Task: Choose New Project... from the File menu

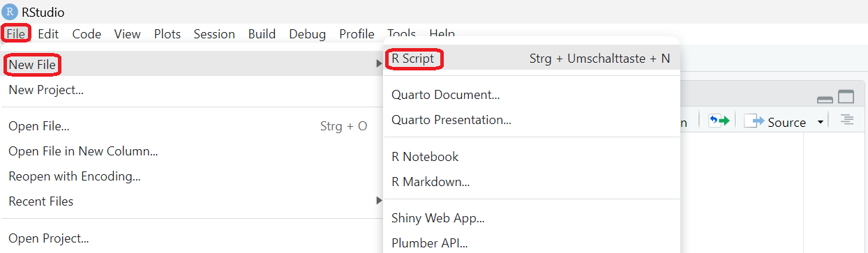Action: pyautogui.click(x=192, y=90)
